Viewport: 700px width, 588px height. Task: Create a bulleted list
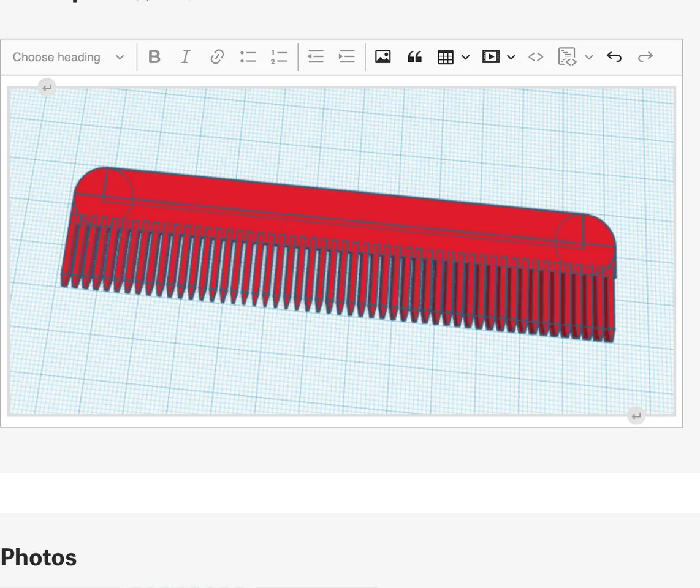tap(248, 57)
